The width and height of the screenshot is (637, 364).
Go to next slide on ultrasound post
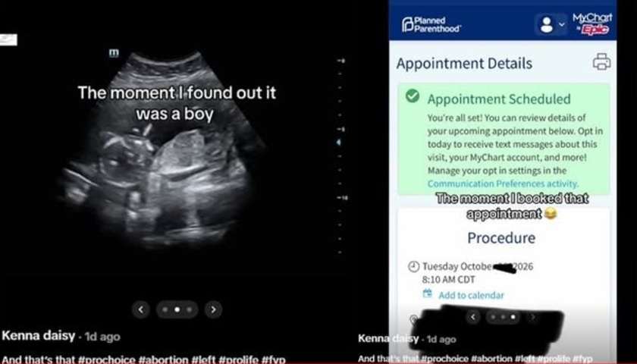pyautogui.click(x=213, y=309)
